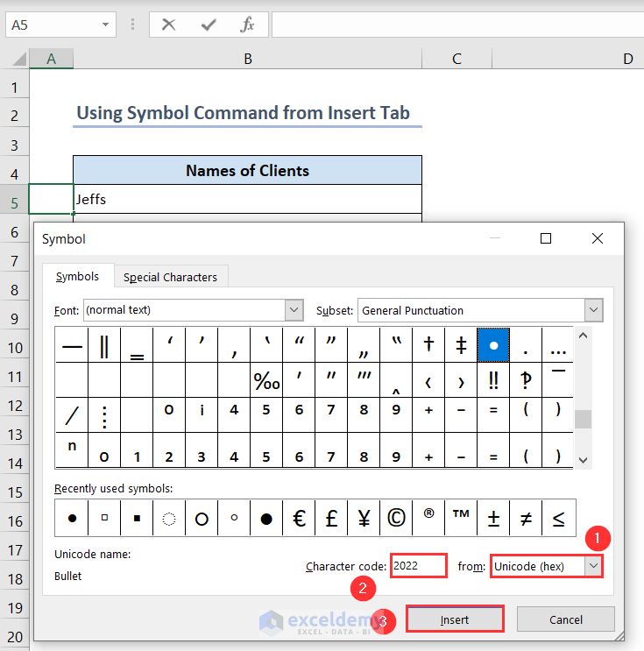
Task: Switch to the Special Characters tab
Action: point(170,277)
